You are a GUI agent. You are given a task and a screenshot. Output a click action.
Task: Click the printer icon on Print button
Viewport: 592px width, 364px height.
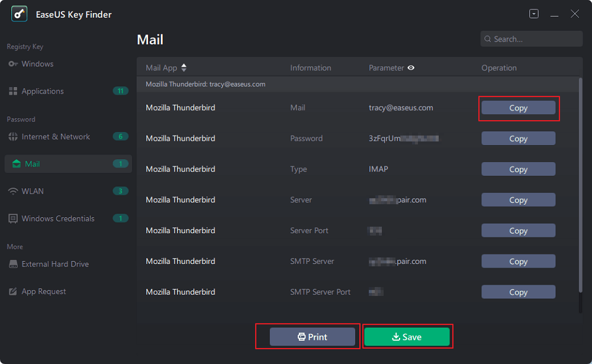301,337
